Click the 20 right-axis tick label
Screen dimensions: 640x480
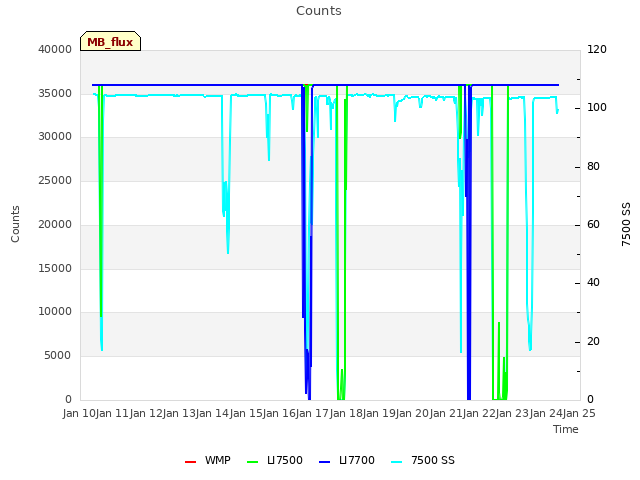click(x=593, y=341)
